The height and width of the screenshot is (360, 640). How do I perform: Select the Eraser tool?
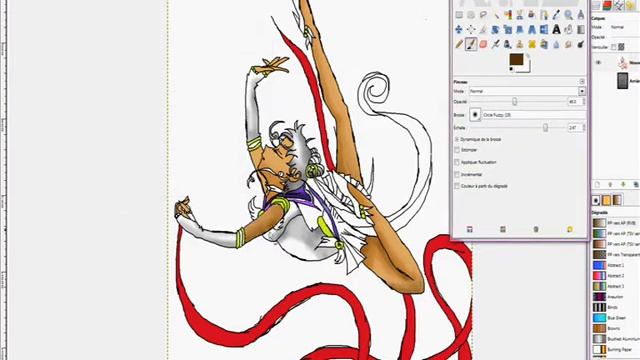(483, 44)
